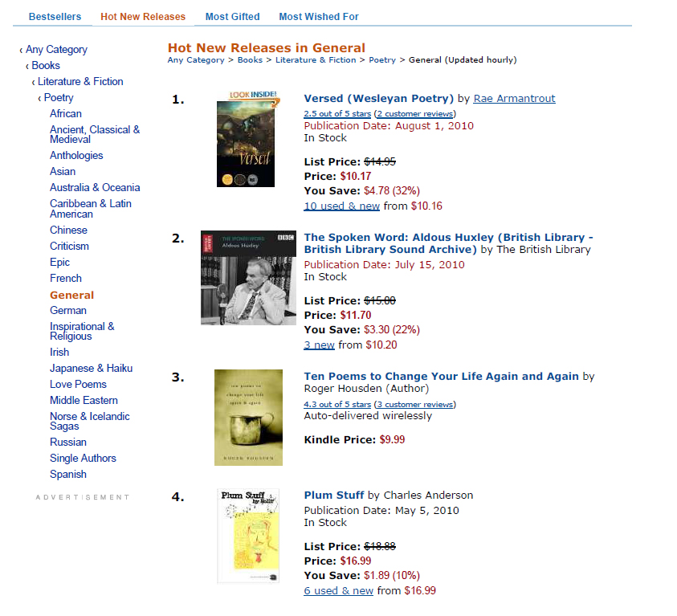Open the Plum Stuff title link
This screenshot has width=677, height=616.
(x=334, y=496)
